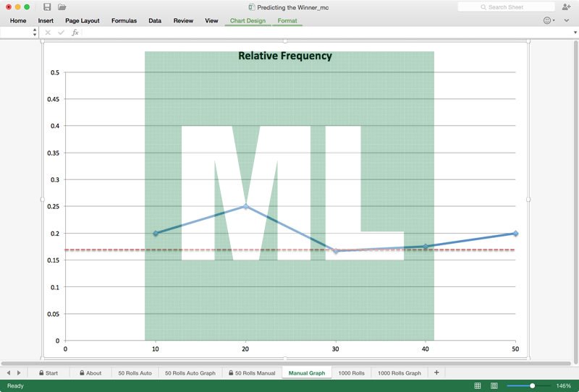Image resolution: width=579 pixels, height=392 pixels.
Task: Switch to Normal view icon in status bar
Action: (x=478, y=386)
